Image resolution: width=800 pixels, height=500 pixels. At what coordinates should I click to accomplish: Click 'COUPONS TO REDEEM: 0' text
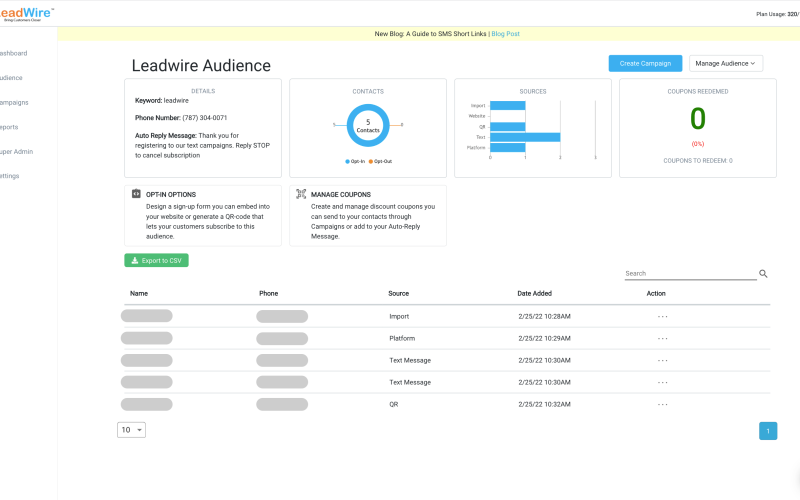697,161
